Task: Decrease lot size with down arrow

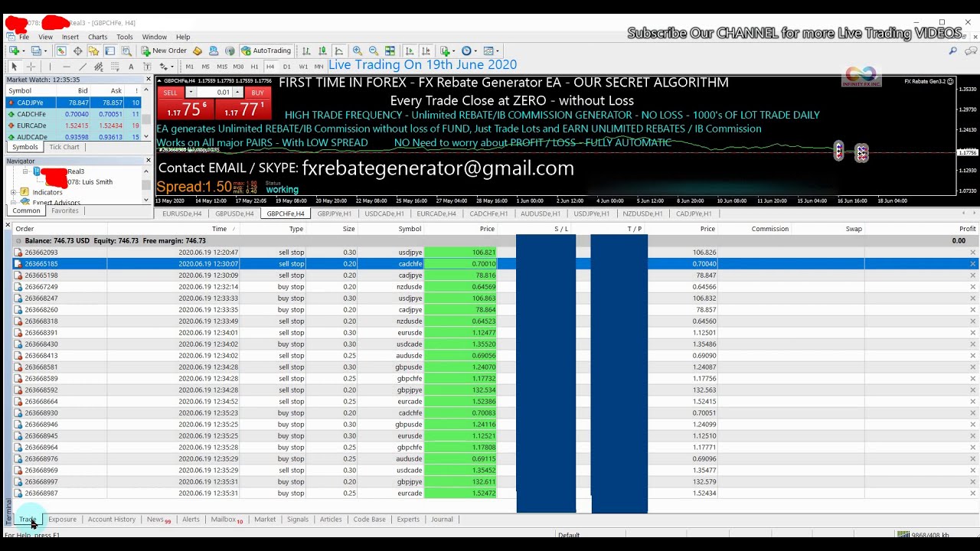Action: point(191,93)
